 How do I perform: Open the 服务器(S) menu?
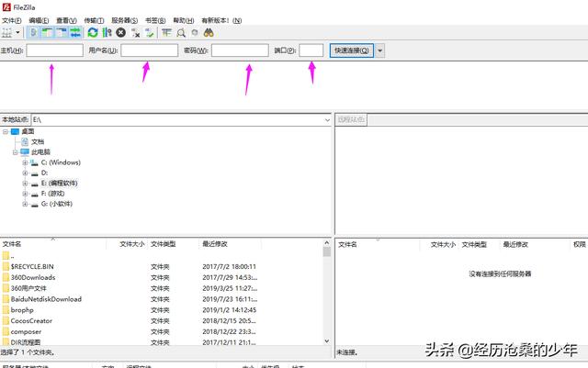click(125, 20)
